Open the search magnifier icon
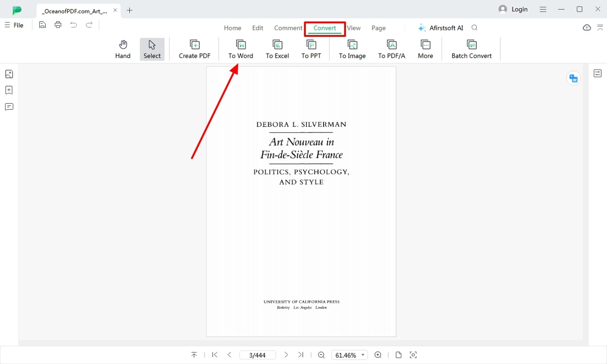This screenshot has width=607, height=364. tap(474, 28)
